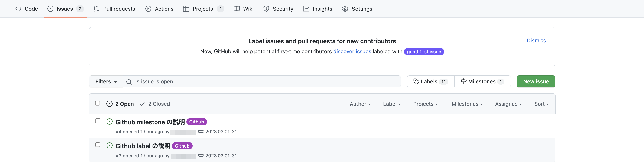Image resolution: width=644 pixels, height=168 pixels.
Task: Click the Security shield icon
Action: point(266,9)
